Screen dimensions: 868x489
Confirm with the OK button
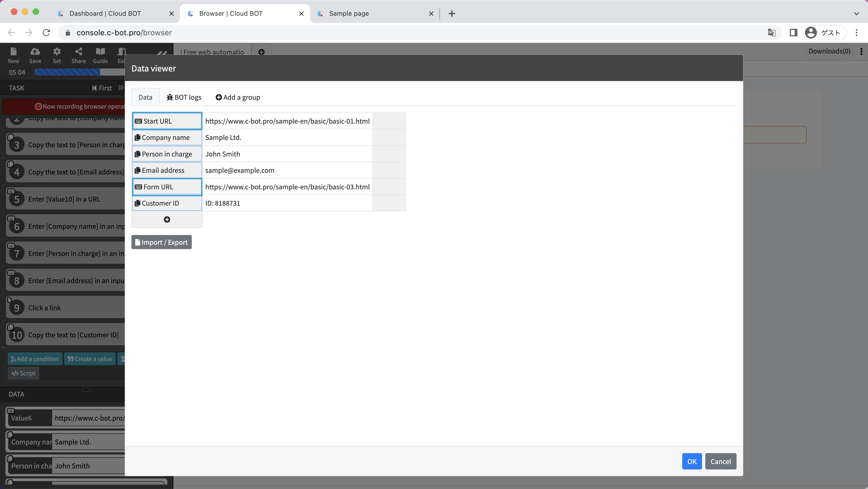coord(691,461)
